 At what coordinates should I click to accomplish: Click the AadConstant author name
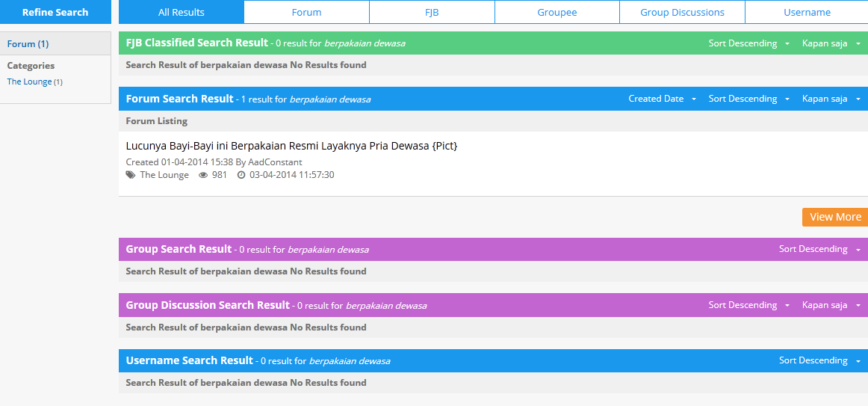(x=275, y=162)
